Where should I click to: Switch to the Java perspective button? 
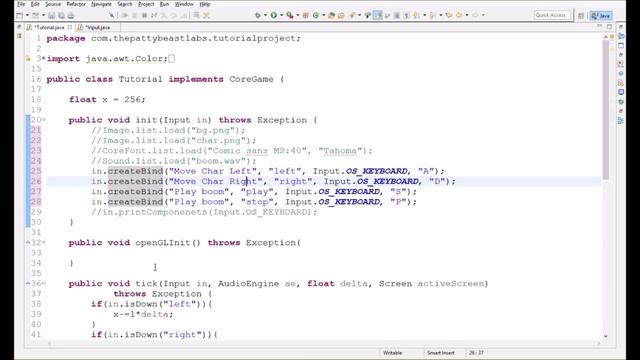click(601, 16)
